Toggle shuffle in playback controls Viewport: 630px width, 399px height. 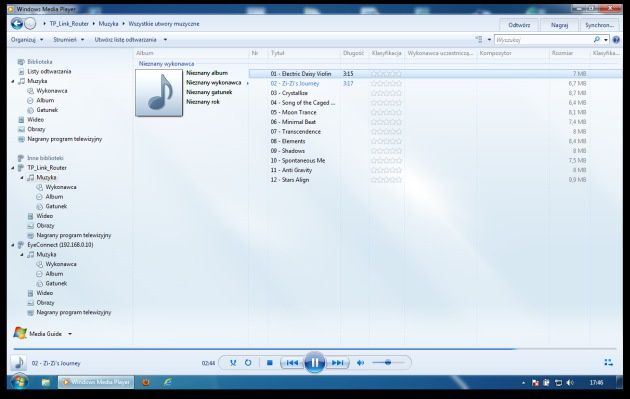pyautogui.click(x=233, y=363)
